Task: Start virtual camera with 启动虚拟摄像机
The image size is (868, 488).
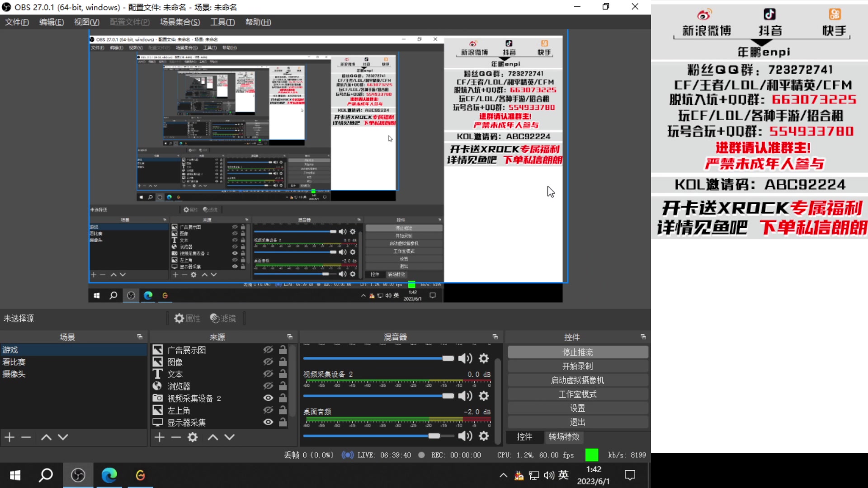Action: 578,380
